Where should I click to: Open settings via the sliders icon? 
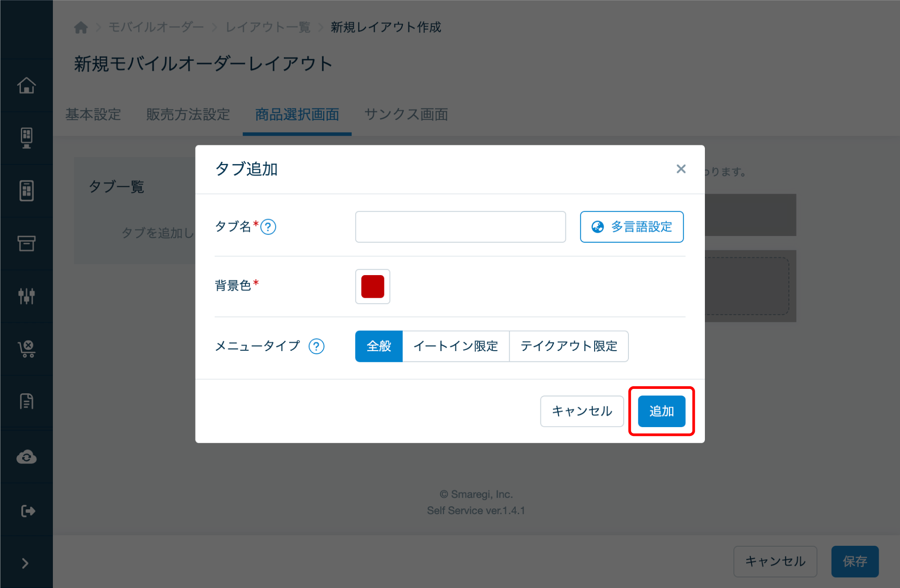pyautogui.click(x=27, y=296)
